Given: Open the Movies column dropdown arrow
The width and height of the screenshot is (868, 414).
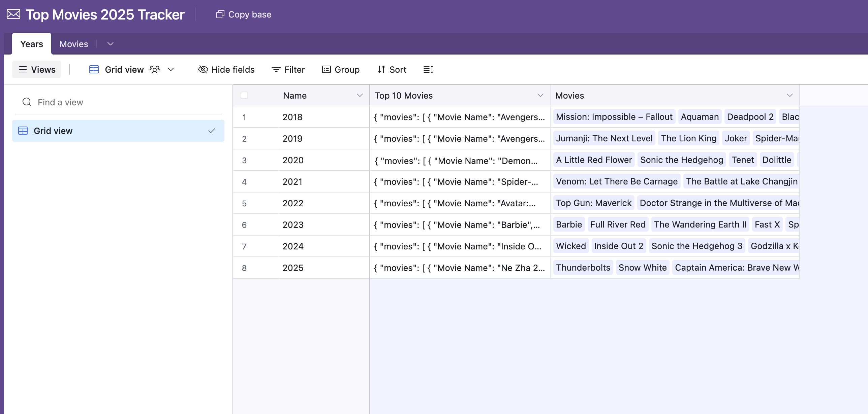Looking at the screenshot, I should 789,95.
